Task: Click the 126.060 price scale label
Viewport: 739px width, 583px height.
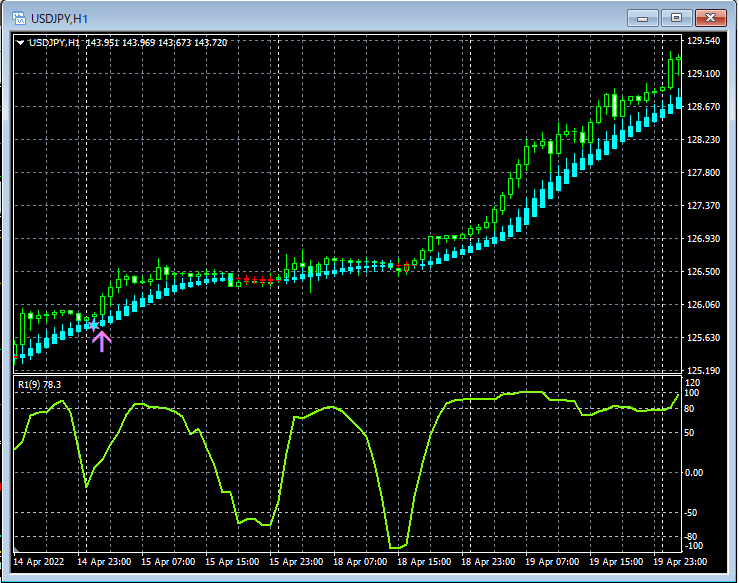Action: click(x=704, y=304)
